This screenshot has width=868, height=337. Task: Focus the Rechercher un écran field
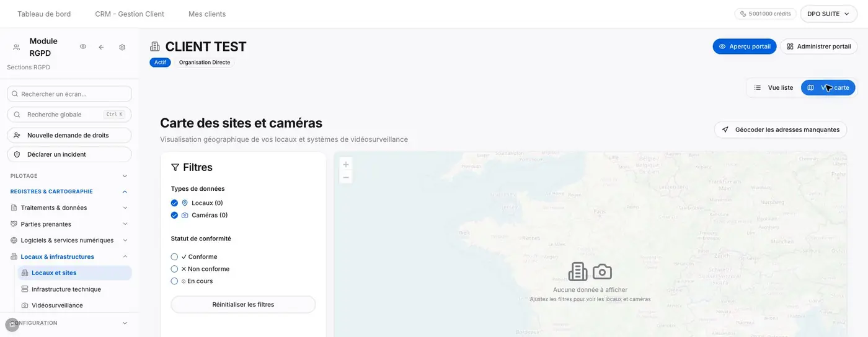[x=69, y=94]
